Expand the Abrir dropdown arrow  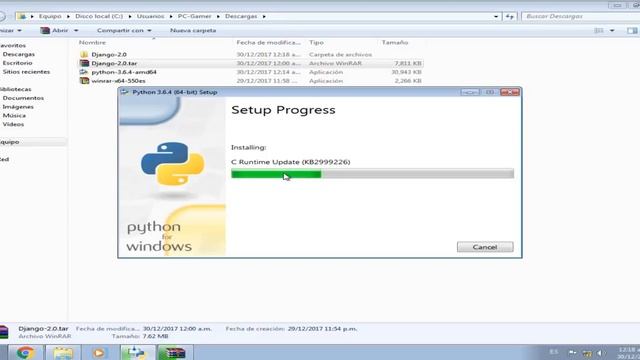click(x=76, y=31)
